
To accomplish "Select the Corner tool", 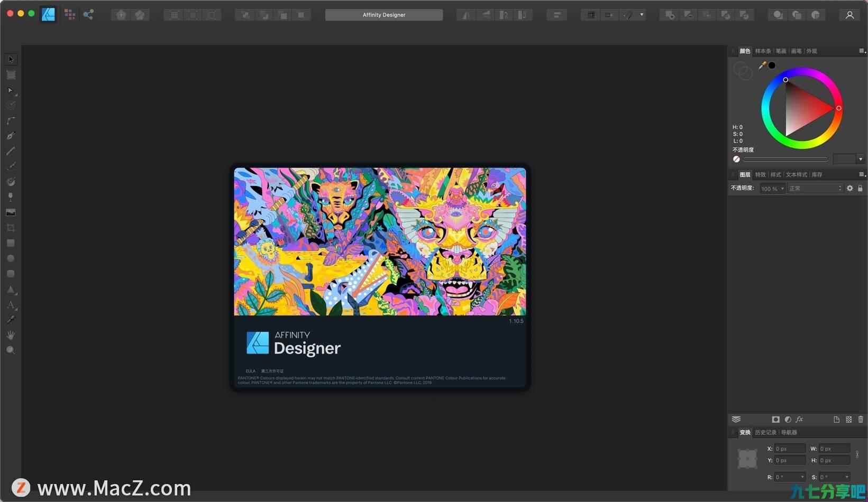I will pos(11,120).
